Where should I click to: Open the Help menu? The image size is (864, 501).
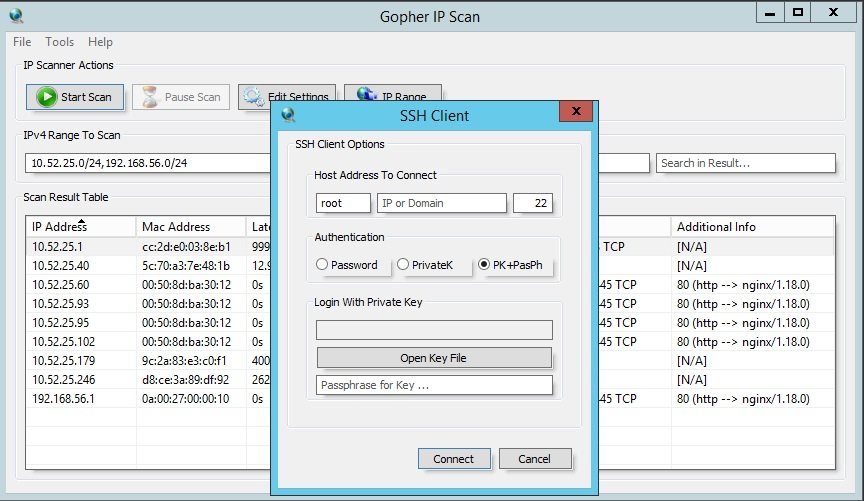pyautogui.click(x=100, y=42)
